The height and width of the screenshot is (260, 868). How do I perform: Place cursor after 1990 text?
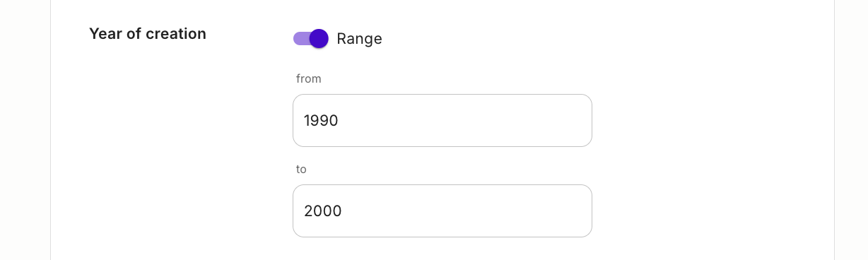[x=340, y=121]
